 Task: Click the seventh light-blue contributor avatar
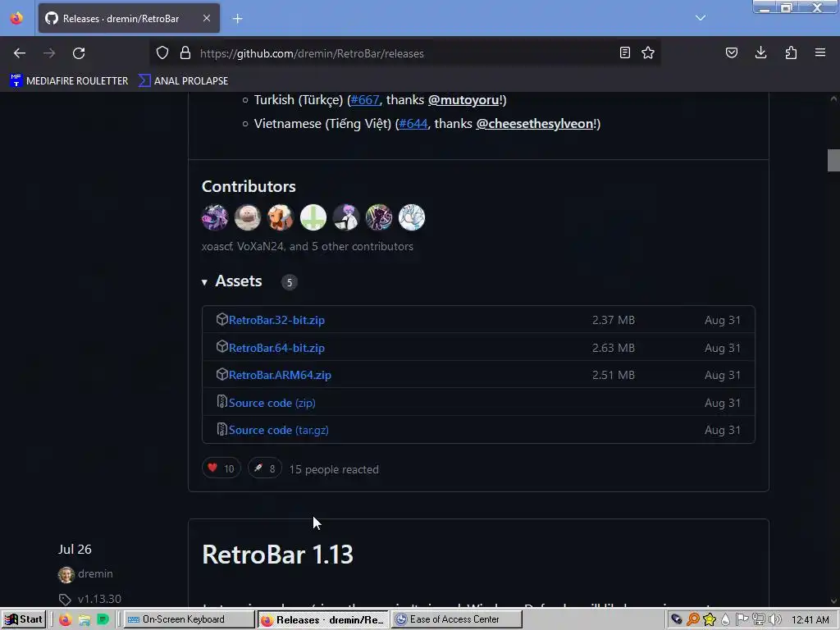click(412, 217)
